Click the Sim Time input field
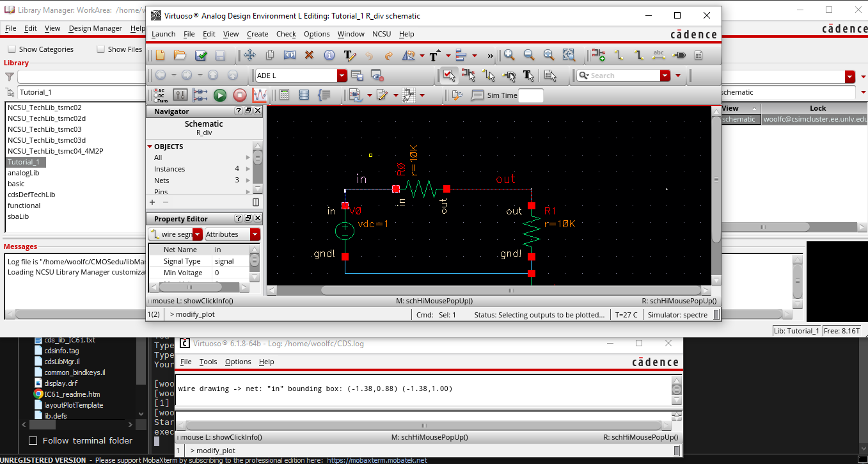The image size is (868, 464). [531, 95]
